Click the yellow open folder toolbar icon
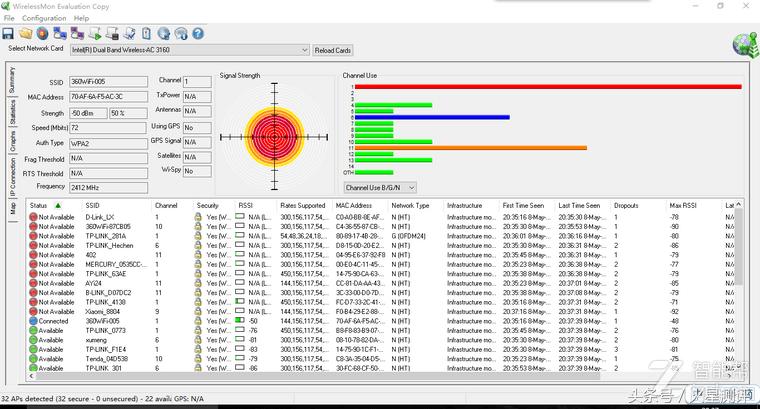Viewport: 760px width, 409px height. pyautogui.click(x=26, y=33)
